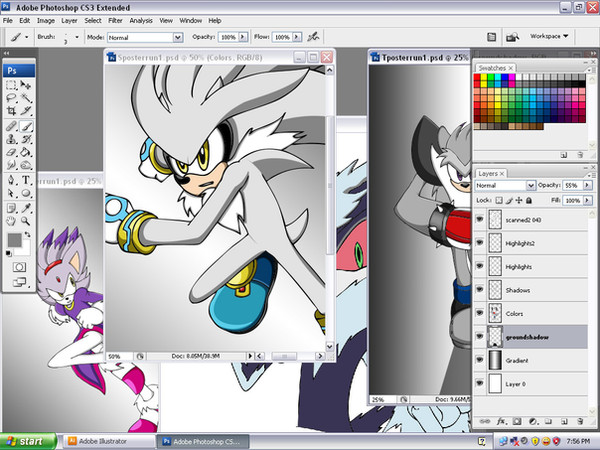Open layer Opacity slider arrow

(587, 185)
